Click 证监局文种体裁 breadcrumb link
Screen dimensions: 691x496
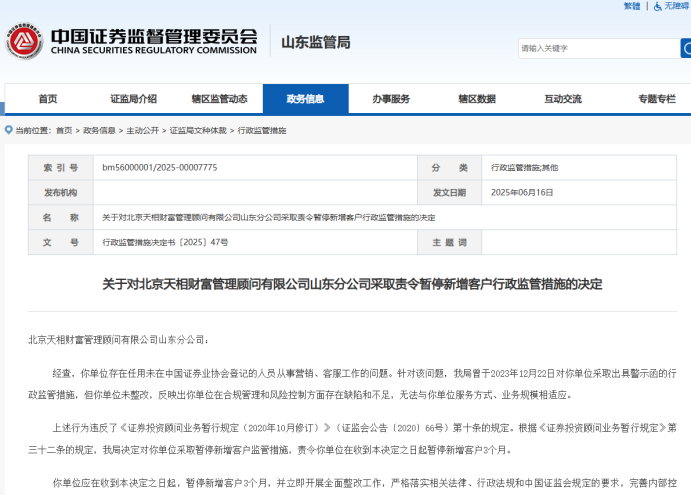tap(198, 131)
